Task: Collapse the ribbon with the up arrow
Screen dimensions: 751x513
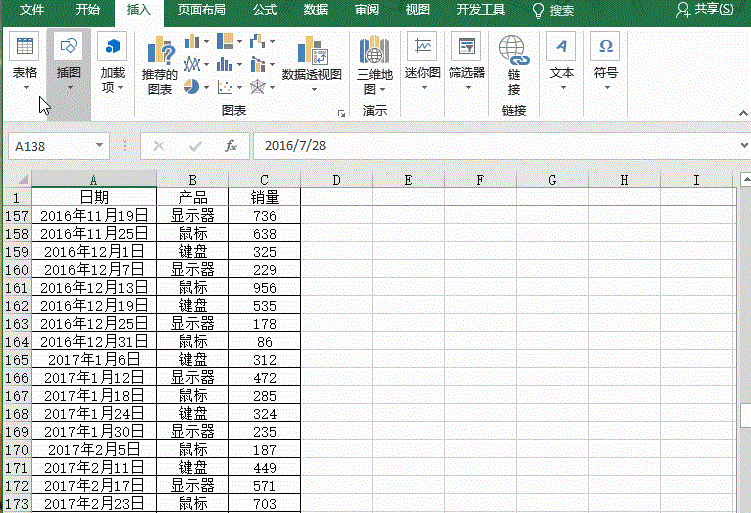Action: 741,112
